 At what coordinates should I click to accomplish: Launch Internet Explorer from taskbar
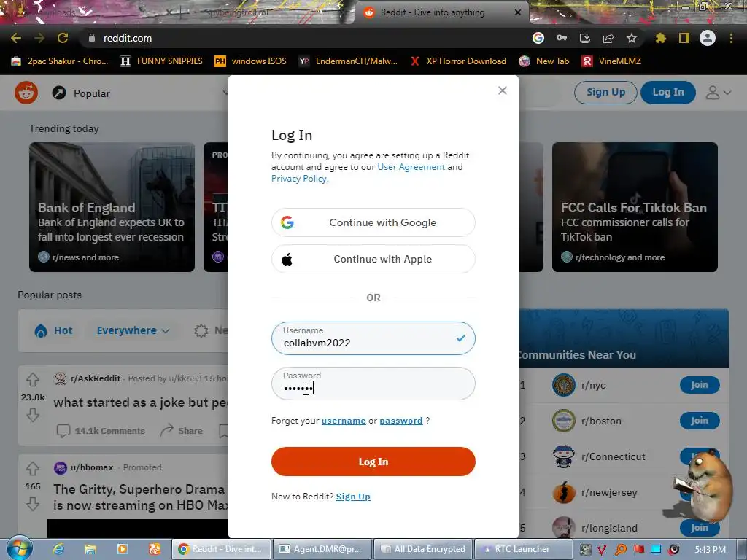point(58,549)
